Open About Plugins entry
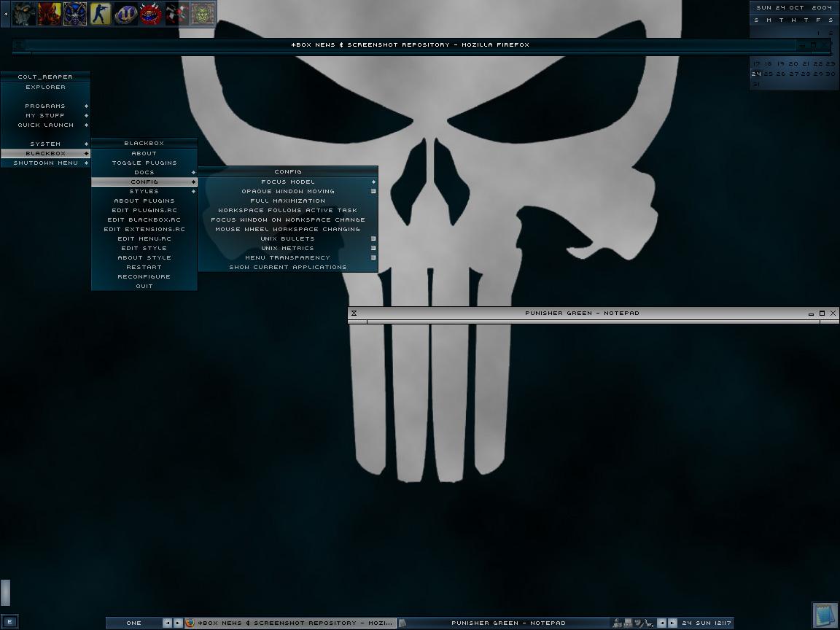The image size is (840, 630). (144, 201)
